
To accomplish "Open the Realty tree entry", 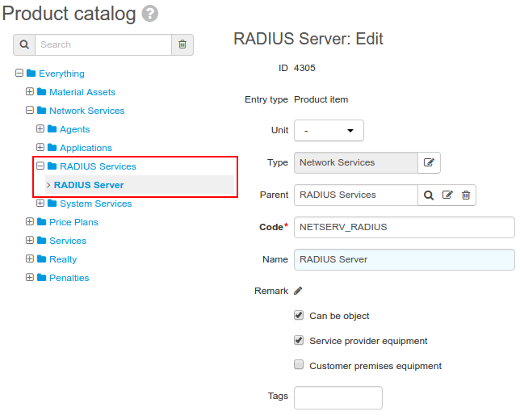I will coord(63,259).
